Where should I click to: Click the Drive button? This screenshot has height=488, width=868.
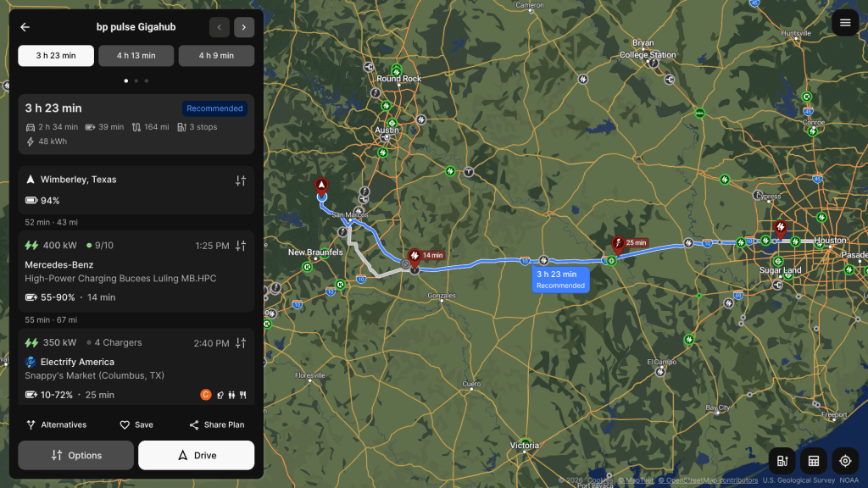point(197,455)
